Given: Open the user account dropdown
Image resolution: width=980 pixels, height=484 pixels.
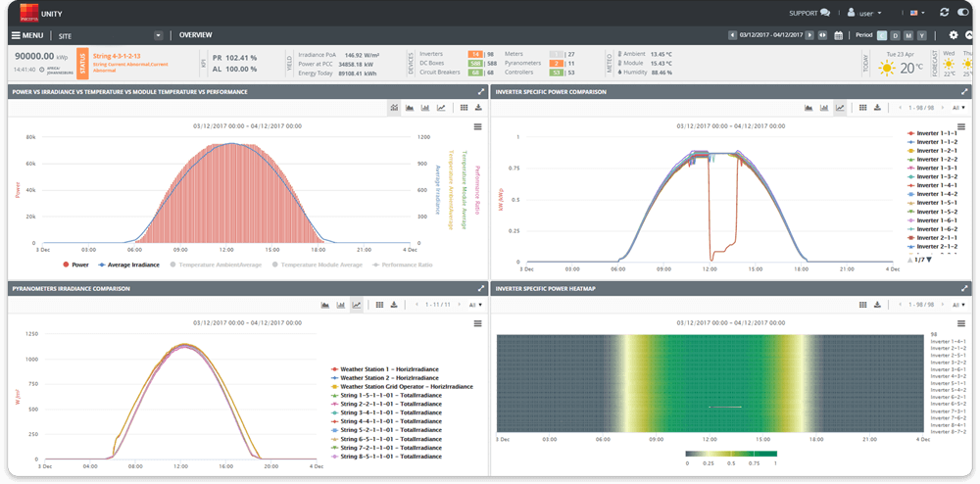Looking at the screenshot, I should tap(864, 13).
